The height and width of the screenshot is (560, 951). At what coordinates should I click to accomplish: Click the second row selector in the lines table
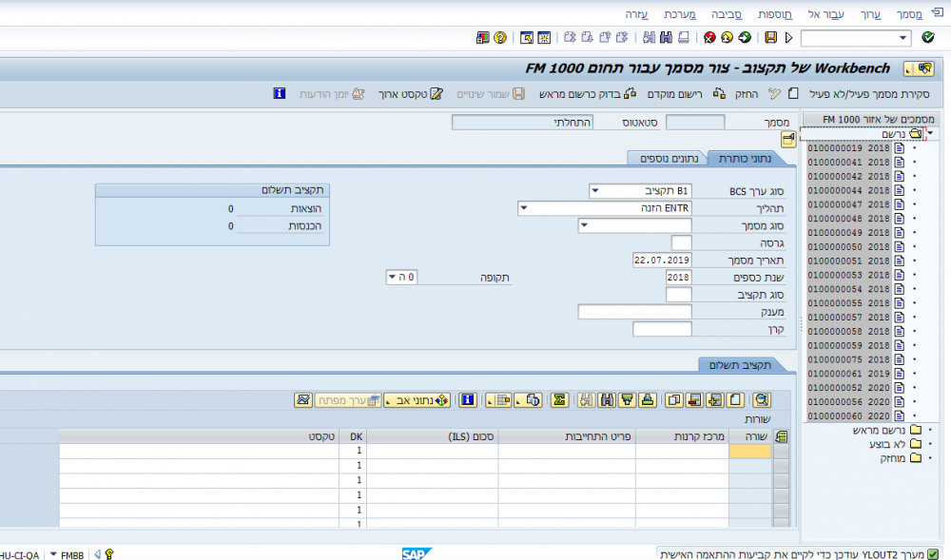pyautogui.click(x=781, y=466)
